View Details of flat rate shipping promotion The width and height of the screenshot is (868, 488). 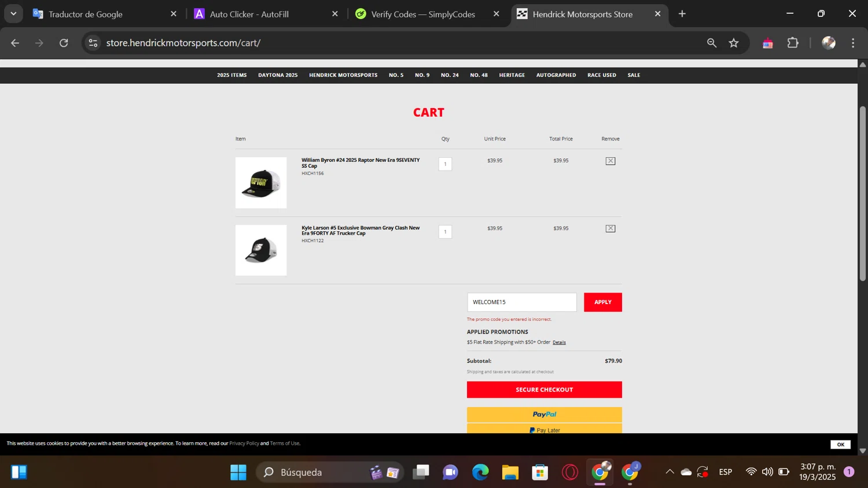tap(559, 342)
